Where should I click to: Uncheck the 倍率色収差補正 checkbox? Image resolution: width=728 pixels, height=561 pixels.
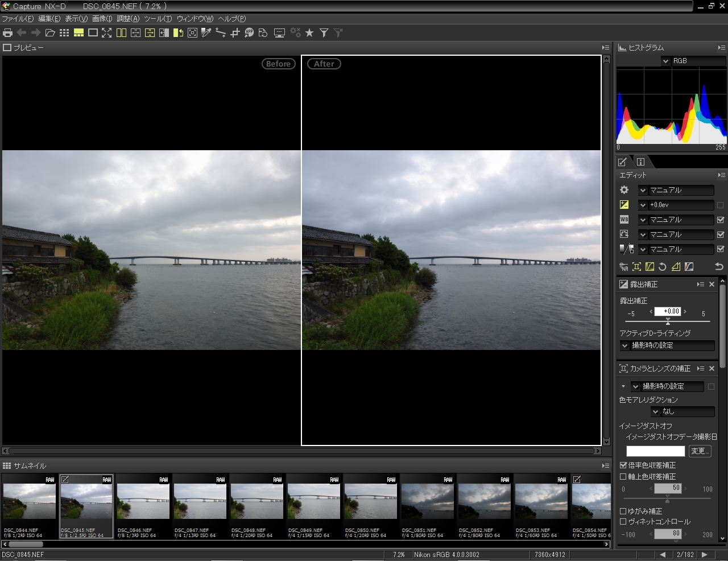[623, 465]
